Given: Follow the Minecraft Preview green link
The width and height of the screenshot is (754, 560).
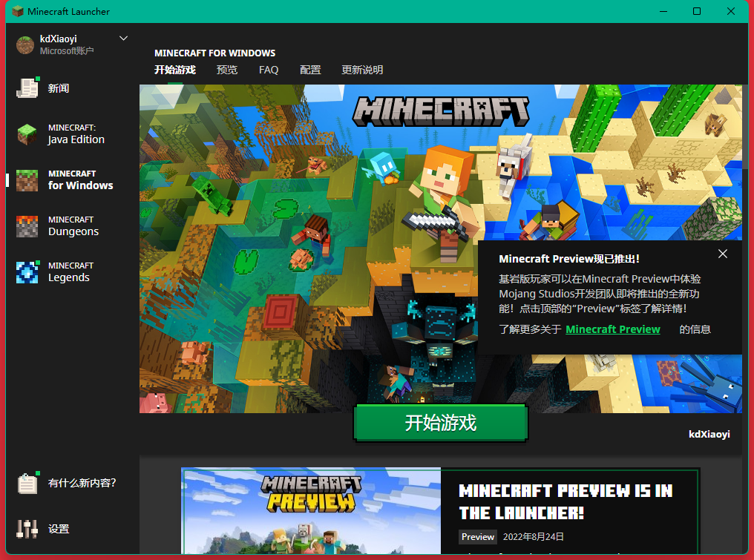Looking at the screenshot, I should (612, 329).
